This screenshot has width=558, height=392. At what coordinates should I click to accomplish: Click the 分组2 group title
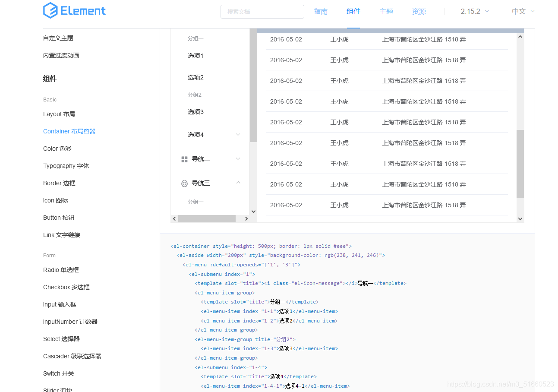195,95
